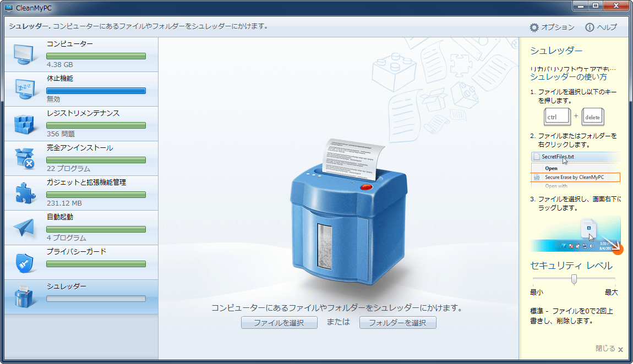Click the シュレッダー help panel title
Image resolution: width=633 pixels, height=364 pixels.
click(556, 51)
